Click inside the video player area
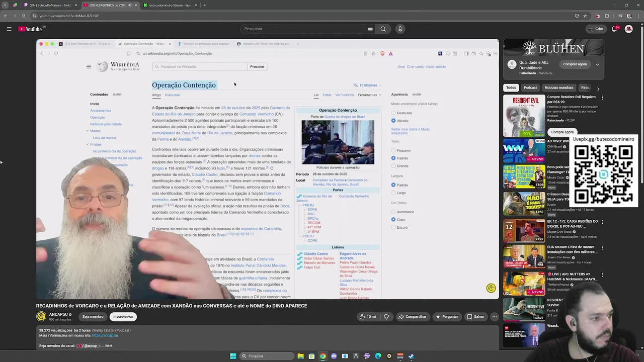644x362 pixels. 267,169
